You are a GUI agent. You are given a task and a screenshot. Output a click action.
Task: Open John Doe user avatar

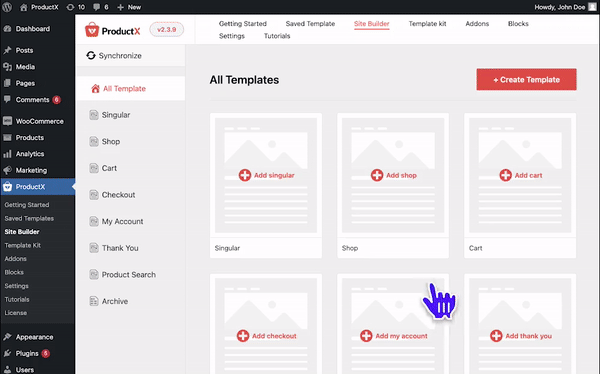[592, 7]
